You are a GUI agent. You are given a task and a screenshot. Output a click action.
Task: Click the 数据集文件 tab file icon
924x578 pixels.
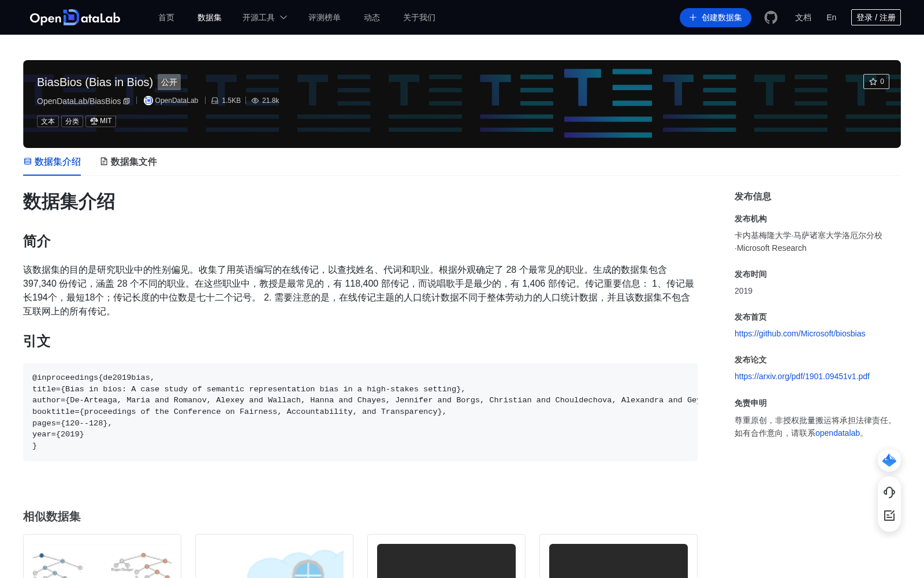pos(104,161)
